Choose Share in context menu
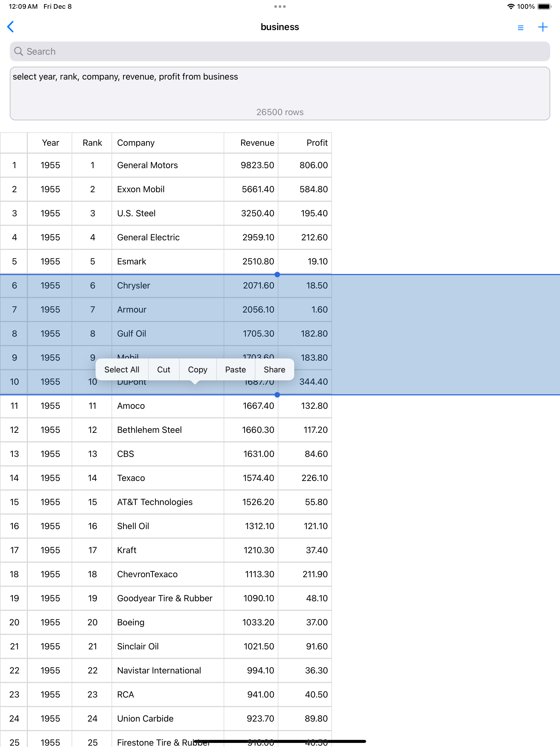This screenshot has width=560, height=747. (274, 369)
